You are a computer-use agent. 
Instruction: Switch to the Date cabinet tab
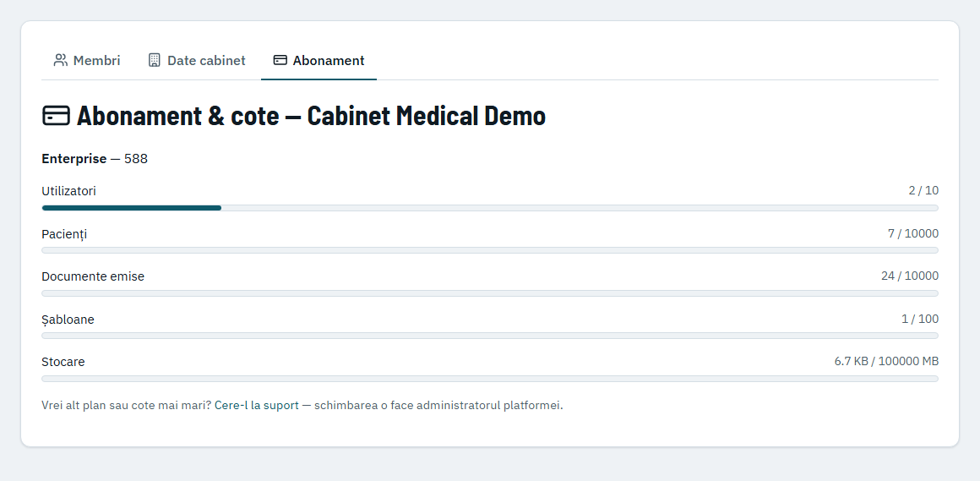coord(197,61)
